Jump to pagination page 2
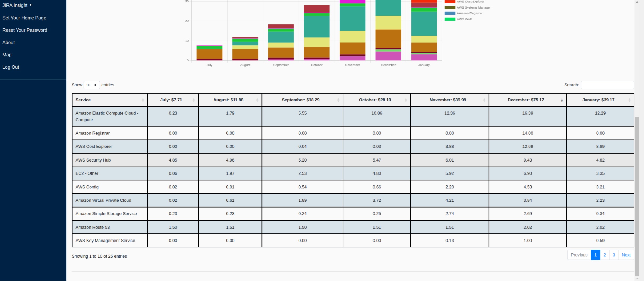Image resolution: width=644 pixels, height=281 pixels. coord(605,255)
